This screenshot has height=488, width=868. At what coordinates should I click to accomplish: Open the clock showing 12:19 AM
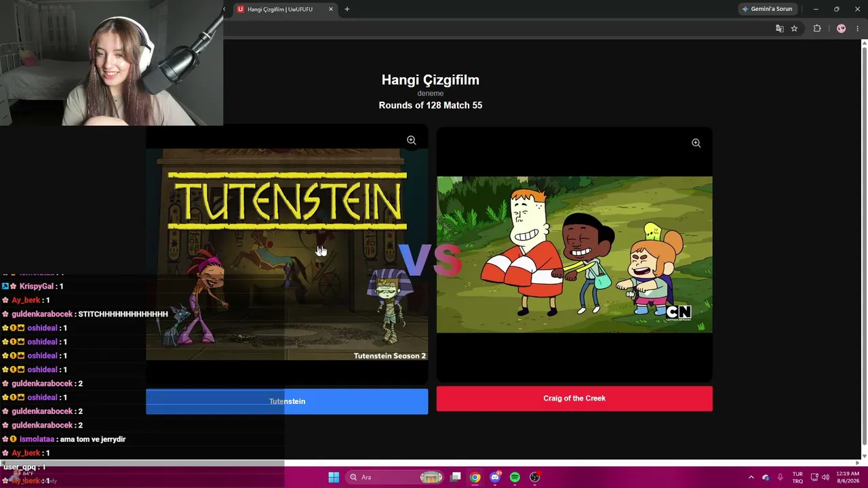tap(848, 477)
